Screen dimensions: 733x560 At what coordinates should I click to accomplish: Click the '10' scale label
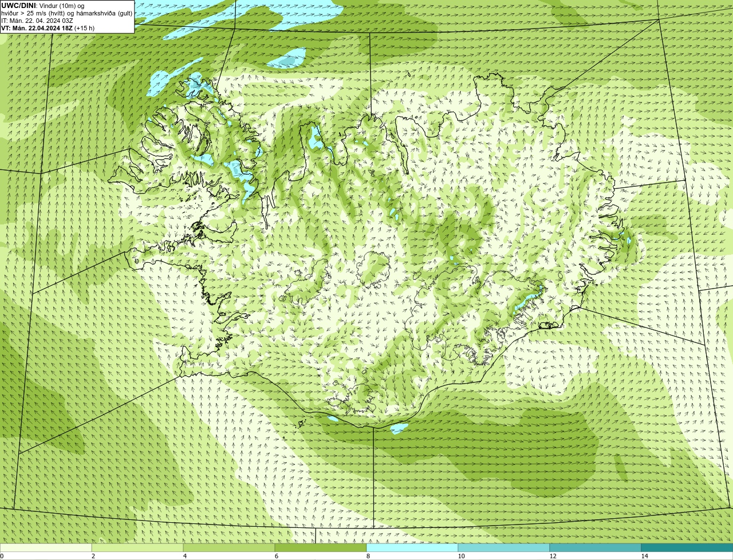pyautogui.click(x=461, y=556)
